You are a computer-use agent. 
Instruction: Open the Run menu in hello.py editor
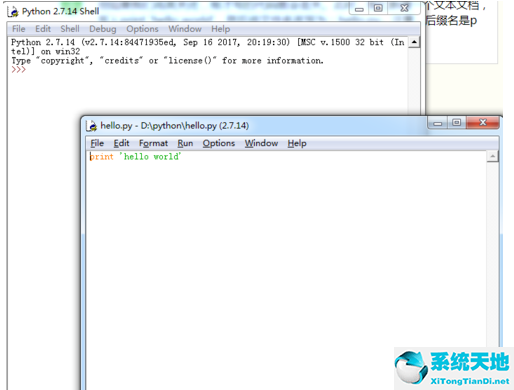(x=185, y=143)
